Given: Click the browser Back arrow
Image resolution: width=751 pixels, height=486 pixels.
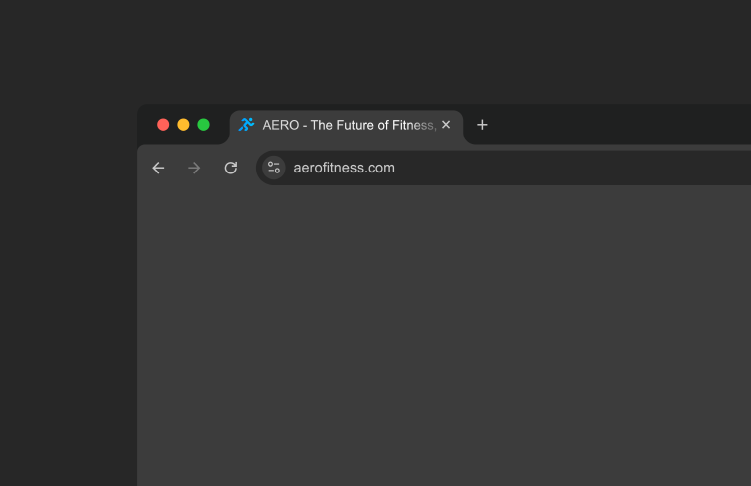Looking at the screenshot, I should pyautogui.click(x=158, y=168).
